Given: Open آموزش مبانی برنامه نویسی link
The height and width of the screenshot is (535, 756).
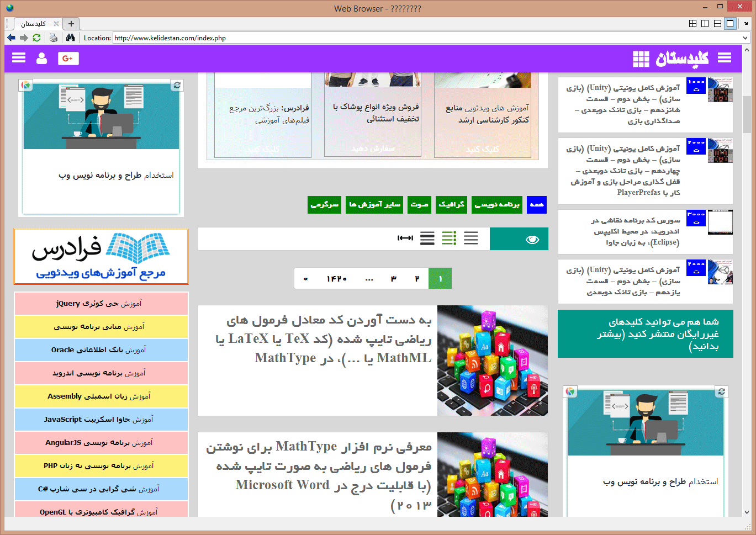Looking at the screenshot, I should tap(101, 327).
